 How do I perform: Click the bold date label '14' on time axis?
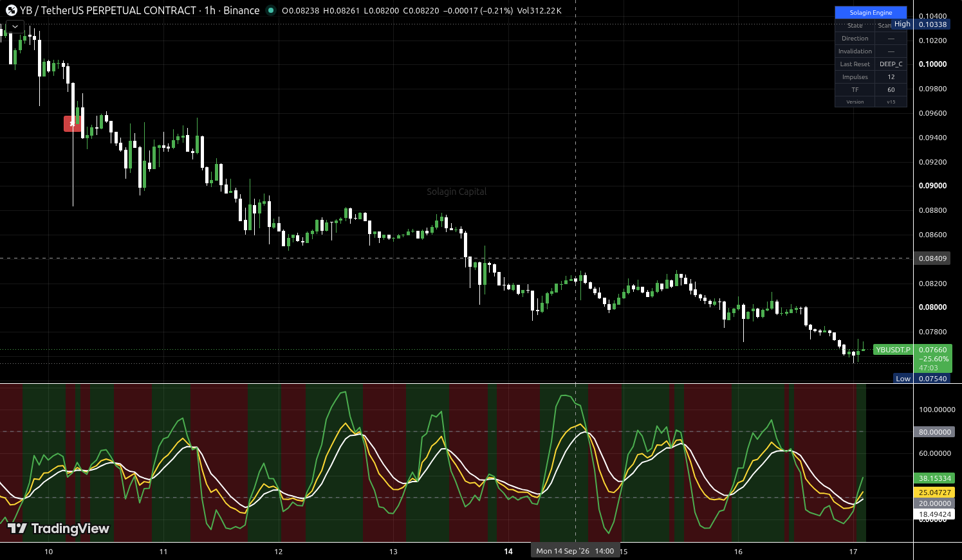(508, 552)
